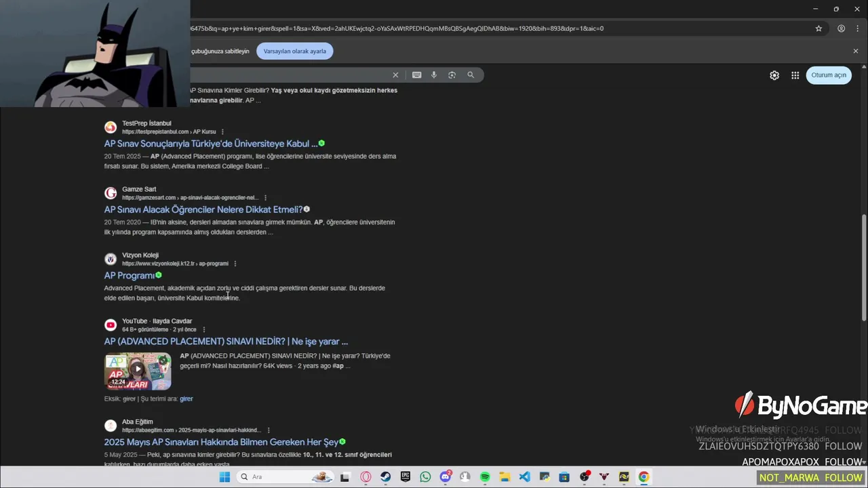
Task: Open Microsoft Store from the taskbar
Action: click(564, 477)
